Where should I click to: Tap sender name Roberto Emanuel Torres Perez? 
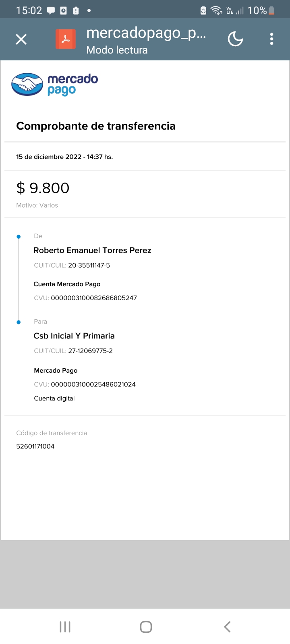coord(92,250)
